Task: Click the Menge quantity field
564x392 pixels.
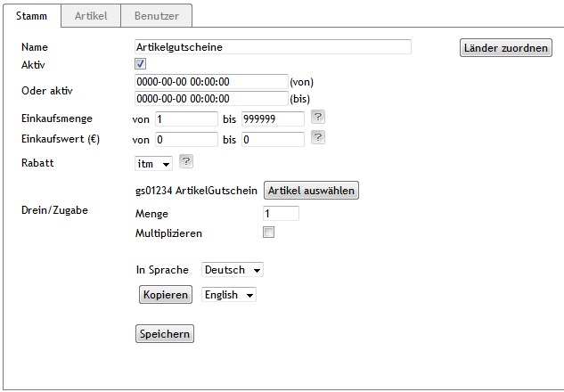Action: tap(281, 214)
